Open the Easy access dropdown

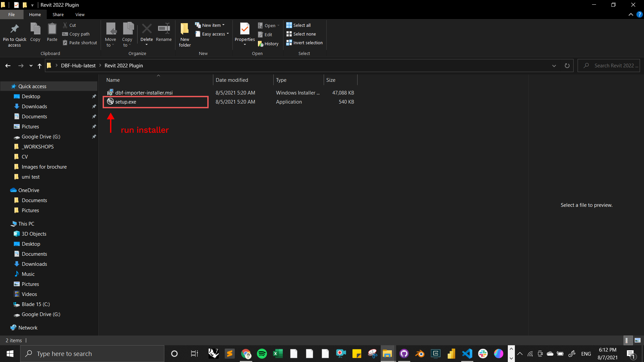[212, 34]
